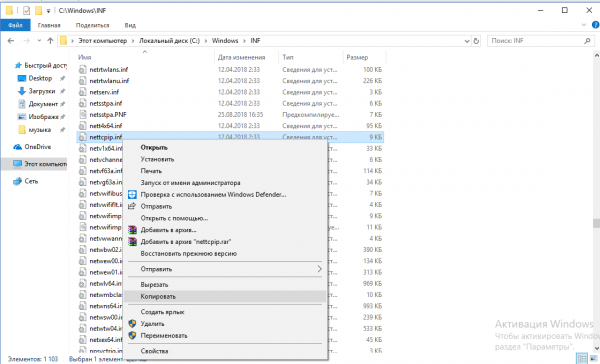This screenshot has width=600, height=364.
Task: Open the Поделиться ribbon tab
Action: coord(92,25)
